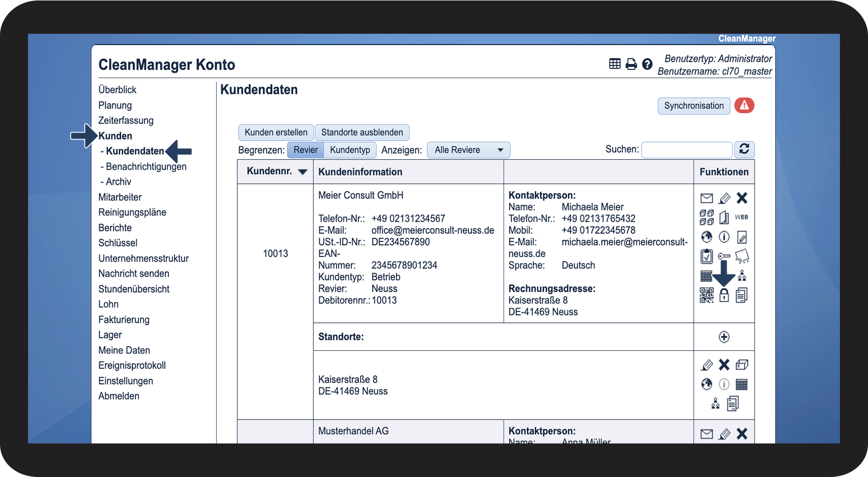Collapse the Kunden menu section
This screenshot has height=477, width=868.
[x=115, y=136]
